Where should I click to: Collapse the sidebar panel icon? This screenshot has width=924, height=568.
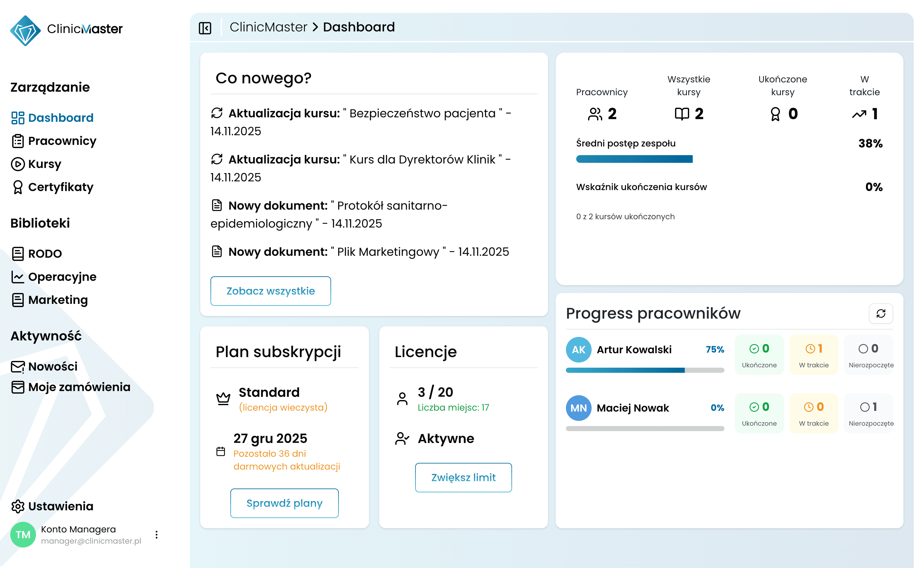(x=205, y=28)
